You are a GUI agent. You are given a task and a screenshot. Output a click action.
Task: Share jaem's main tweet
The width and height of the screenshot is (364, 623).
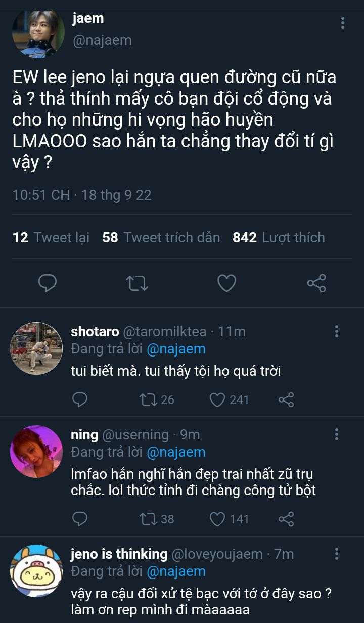(316, 283)
